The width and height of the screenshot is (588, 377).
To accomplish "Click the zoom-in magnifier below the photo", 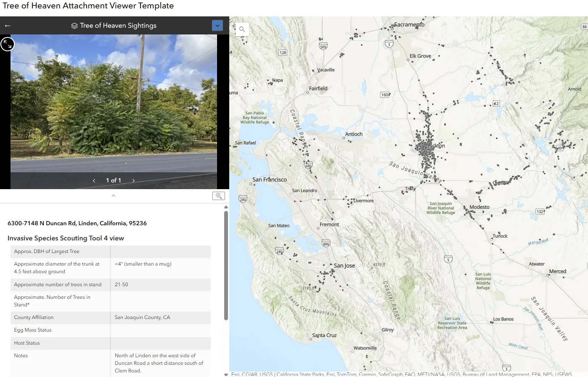I will pyautogui.click(x=219, y=195).
